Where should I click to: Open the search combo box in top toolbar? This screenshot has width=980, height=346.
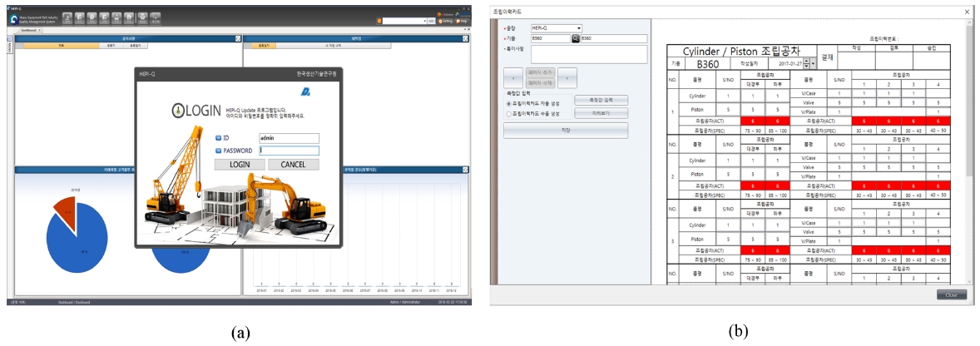(405, 21)
